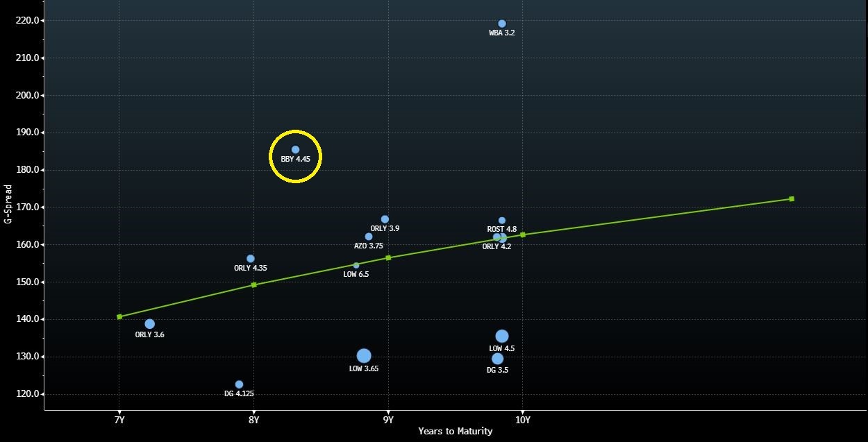The image size is (868, 442).
Task: Click the ORLY 3.9 data point
Action: coord(385,219)
